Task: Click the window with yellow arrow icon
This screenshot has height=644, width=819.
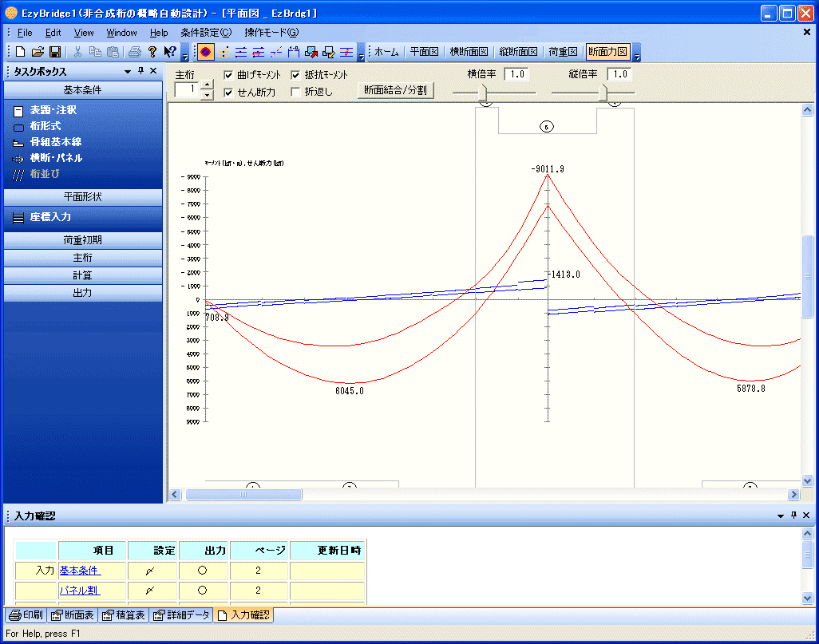Action: pyautogui.click(x=329, y=52)
